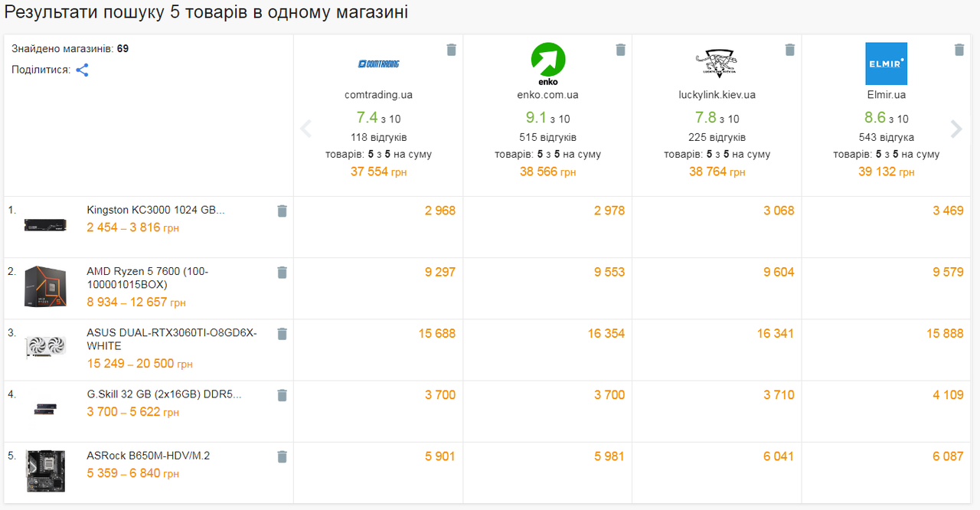This screenshot has height=510, width=980.
Task: Remove Kingston KC3000 product from list
Action: [282, 211]
